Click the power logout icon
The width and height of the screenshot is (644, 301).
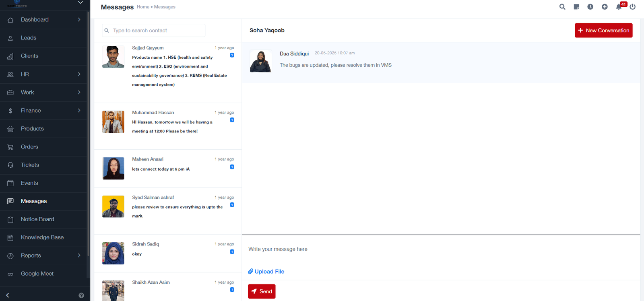tap(633, 7)
